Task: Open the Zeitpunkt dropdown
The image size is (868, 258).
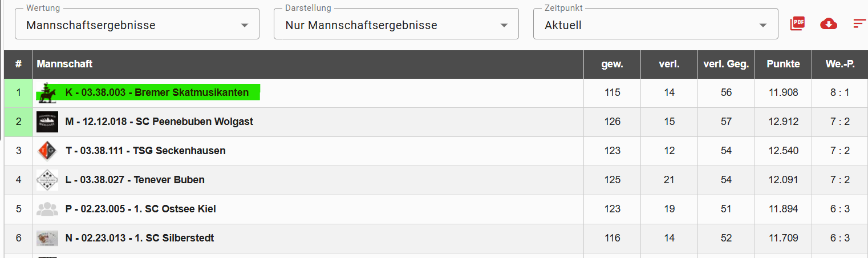Action: tap(655, 25)
